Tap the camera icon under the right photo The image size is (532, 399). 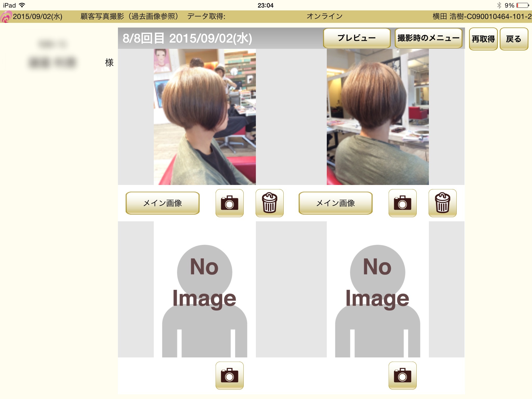pyautogui.click(x=403, y=203)
